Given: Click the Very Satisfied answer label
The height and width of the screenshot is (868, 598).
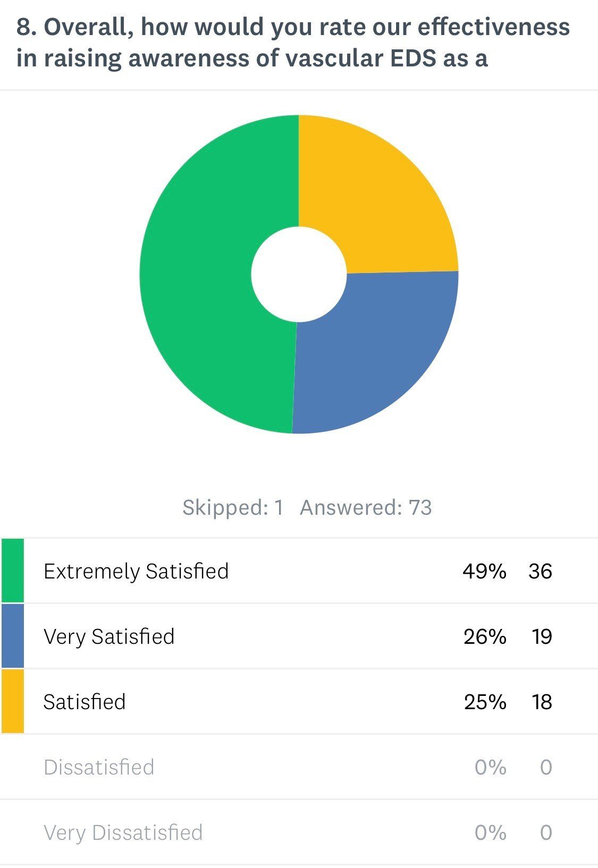Looking at the screenshot, I should [x=109, y=636].
